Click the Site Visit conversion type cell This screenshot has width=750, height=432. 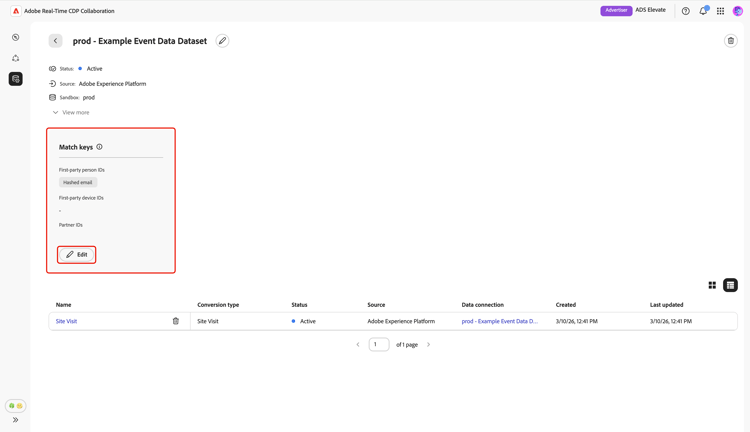(x=208, y=321)
